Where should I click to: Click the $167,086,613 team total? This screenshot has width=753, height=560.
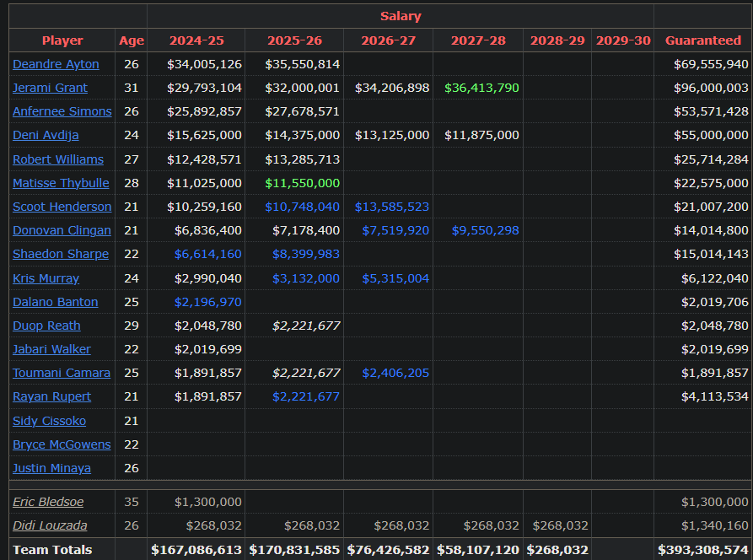click(x=196, y=549)
